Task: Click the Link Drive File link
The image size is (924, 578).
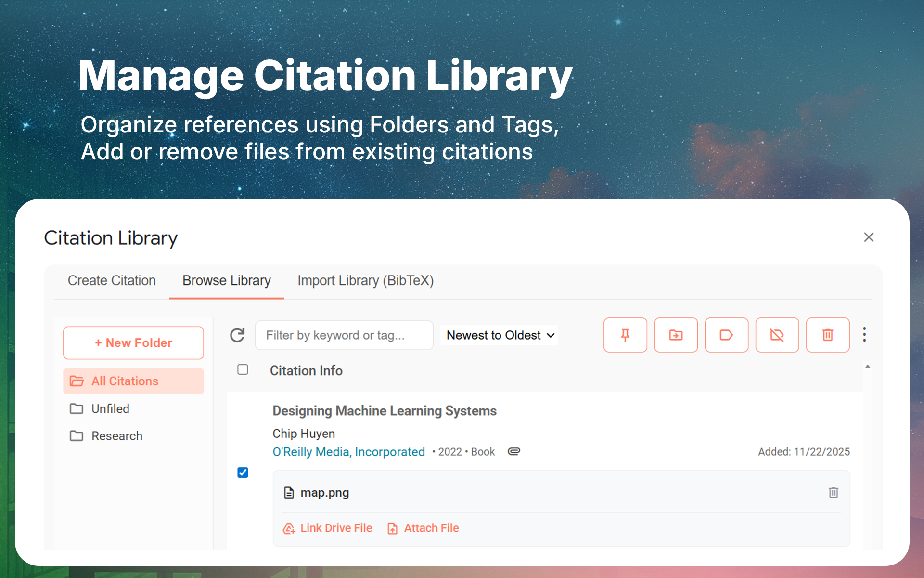Action: (328, 528)
